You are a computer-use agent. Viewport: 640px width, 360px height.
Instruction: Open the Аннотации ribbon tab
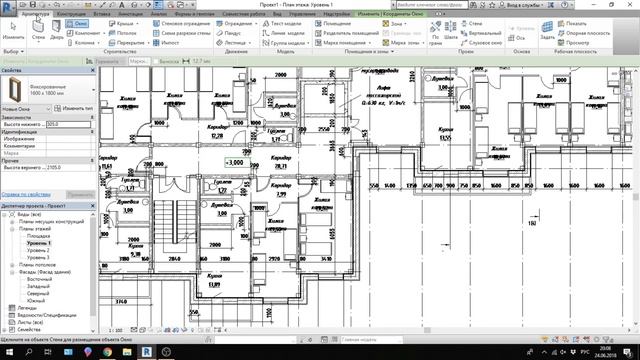[x=130, y=14]
